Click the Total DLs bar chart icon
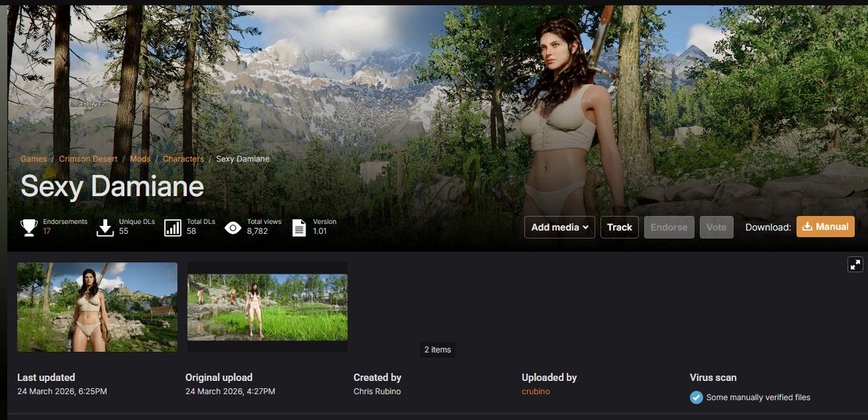The image size is (868, 420). [x=173, y=227]
